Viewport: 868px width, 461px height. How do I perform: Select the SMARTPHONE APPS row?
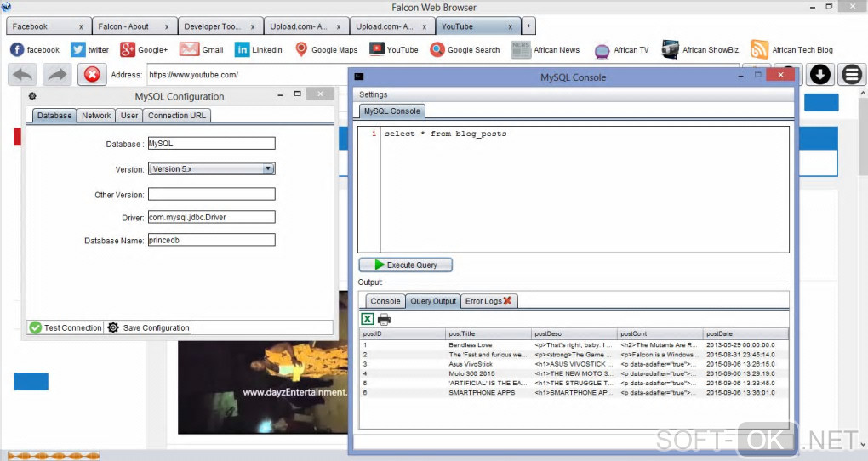pyautogui.click(x=574, y=392)
